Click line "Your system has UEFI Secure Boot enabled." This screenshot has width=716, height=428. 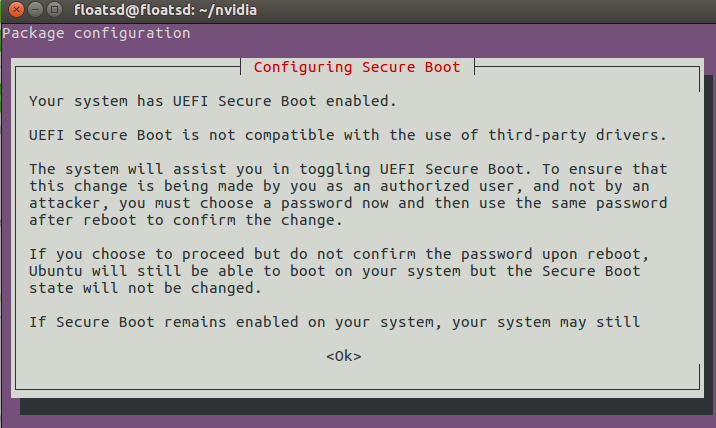(x=213, y=101)
